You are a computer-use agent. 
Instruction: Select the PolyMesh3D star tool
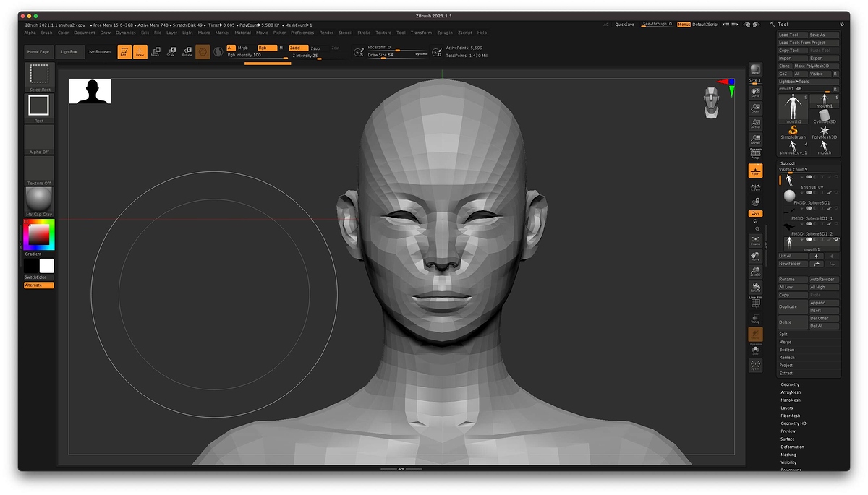coord(824,132)
